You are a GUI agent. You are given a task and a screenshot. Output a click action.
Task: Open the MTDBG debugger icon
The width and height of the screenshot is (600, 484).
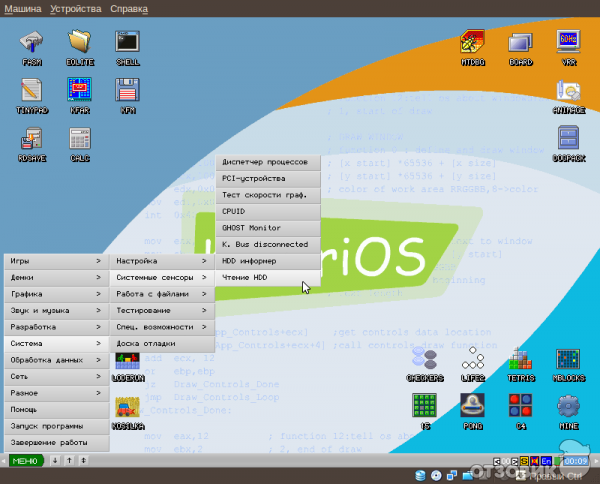point(472,45)
